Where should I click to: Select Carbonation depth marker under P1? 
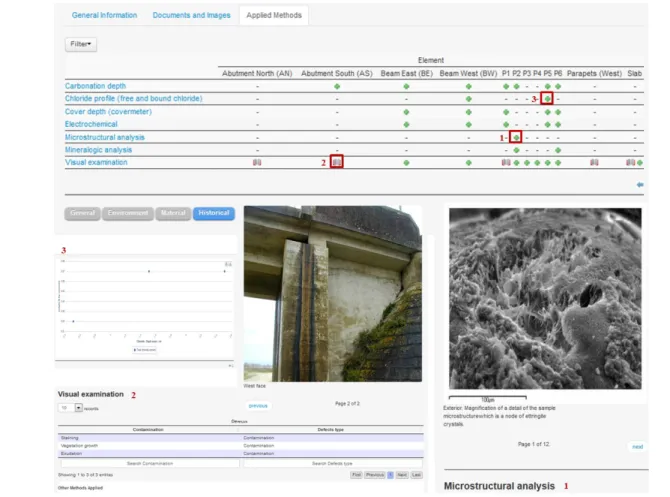click(x=506, y=86)
